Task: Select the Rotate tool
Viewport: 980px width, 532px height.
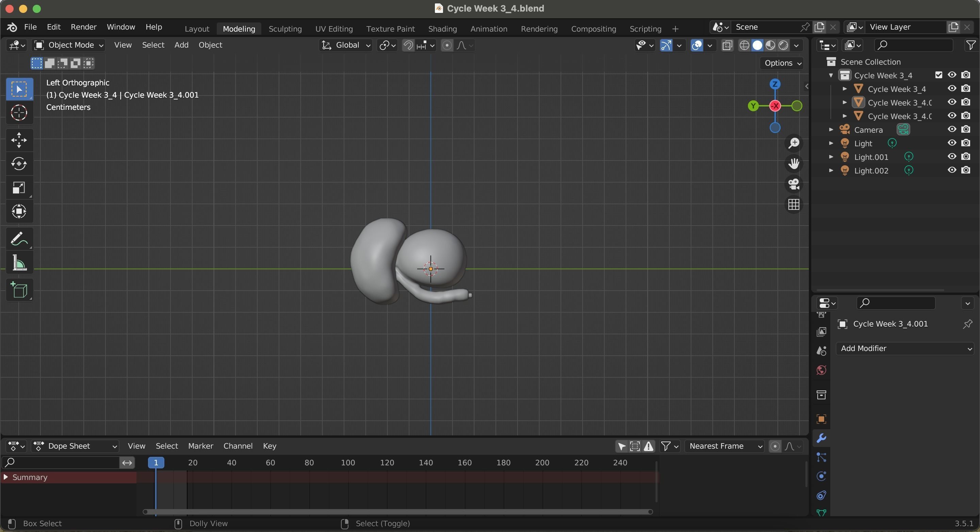Action: (19, 164)
